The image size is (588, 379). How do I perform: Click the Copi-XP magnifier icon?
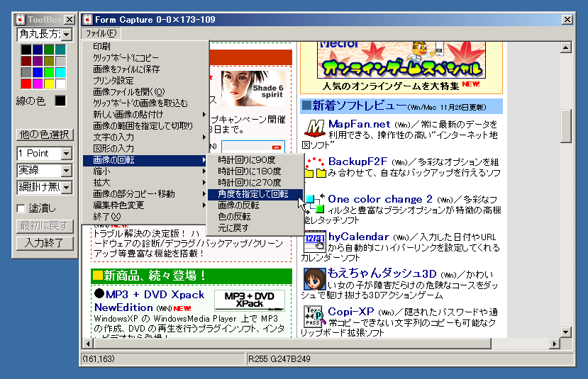tap(314, 317)
